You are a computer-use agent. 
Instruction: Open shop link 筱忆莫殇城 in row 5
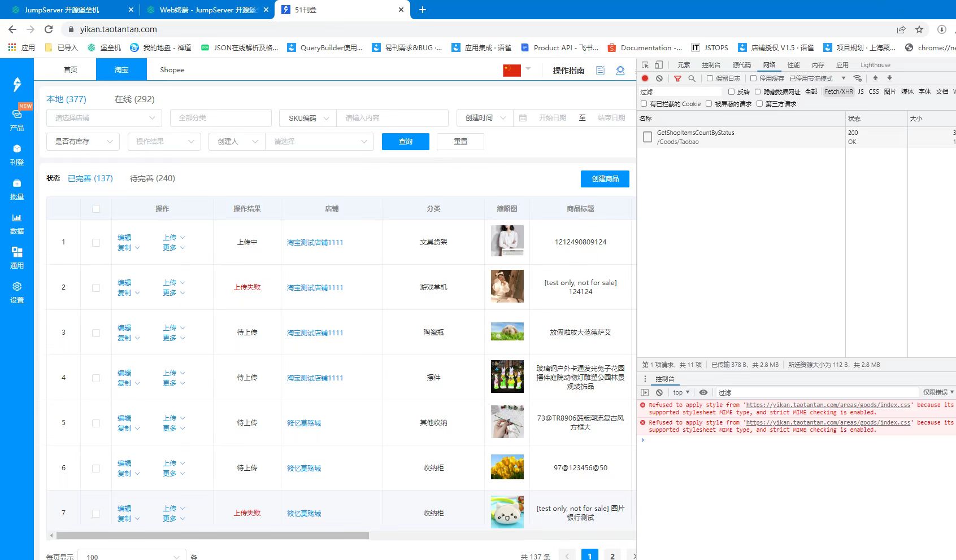(304, 423)
